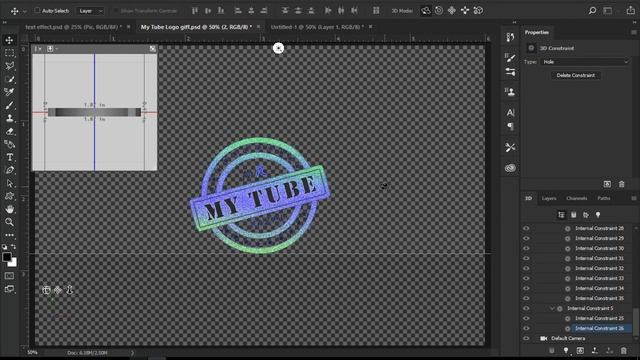Select Internal Constraint 25 in 3D list
Viewport: 640px width, 360px height.
(x=599, y=318)
